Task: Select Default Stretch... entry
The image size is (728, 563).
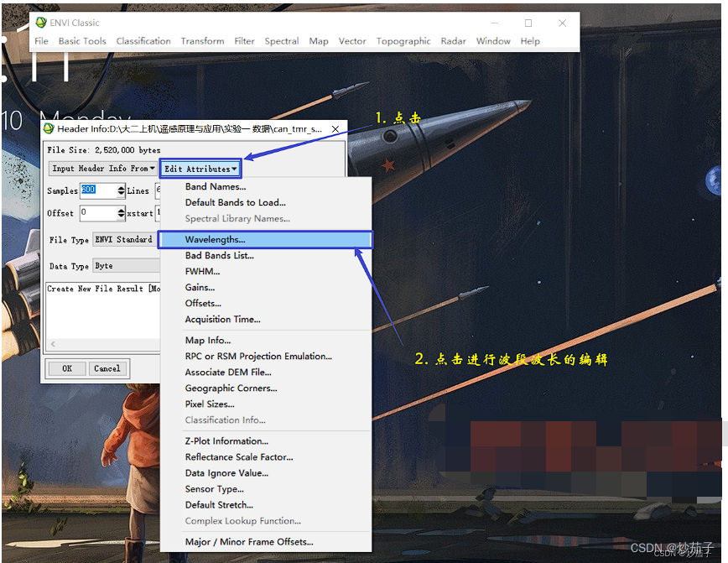Action: 219,505
